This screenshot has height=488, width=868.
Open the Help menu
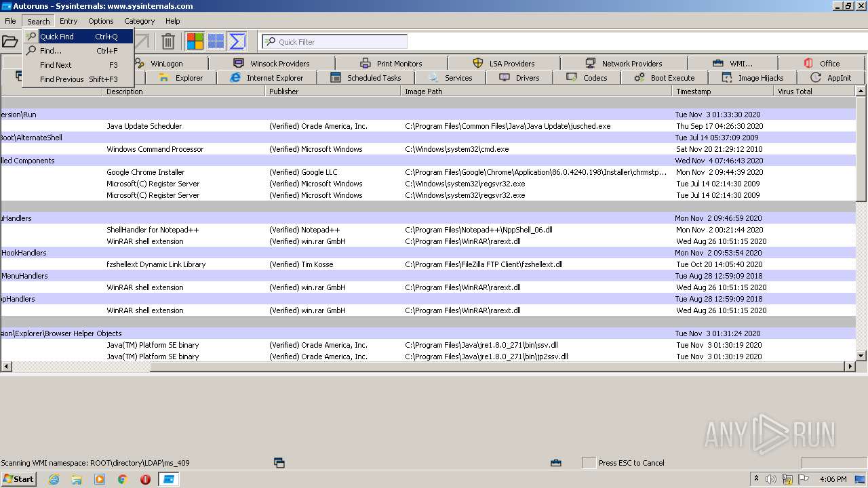pyautogui.click(x=173, y=21)
